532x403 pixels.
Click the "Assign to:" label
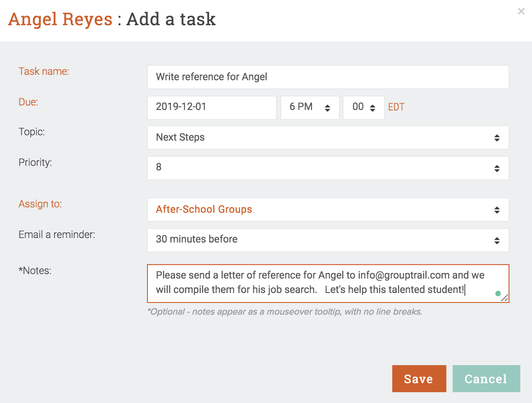tap(40, 204)
